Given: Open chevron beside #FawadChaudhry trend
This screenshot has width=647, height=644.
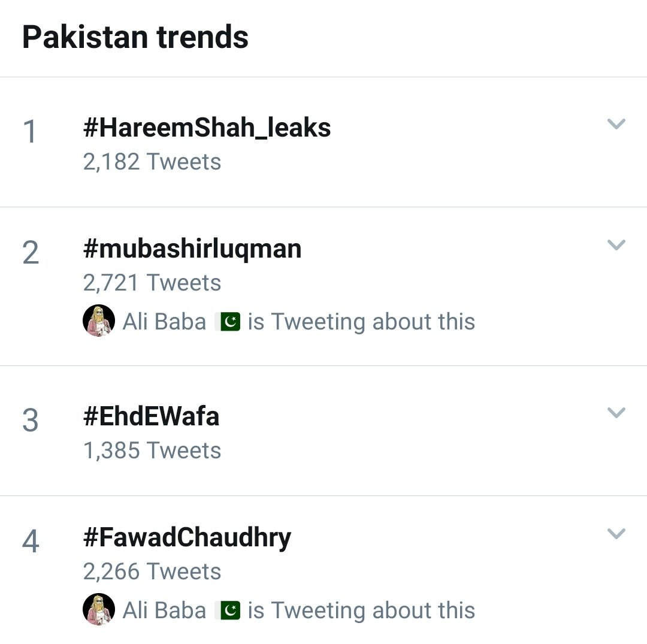Looking at the screenshot, I should [616, 534].
